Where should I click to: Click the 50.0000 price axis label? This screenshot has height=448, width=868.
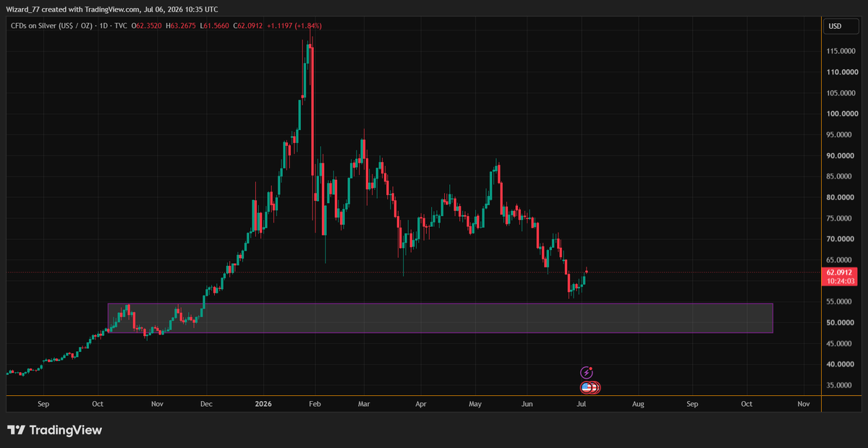[x=840, y=322]
